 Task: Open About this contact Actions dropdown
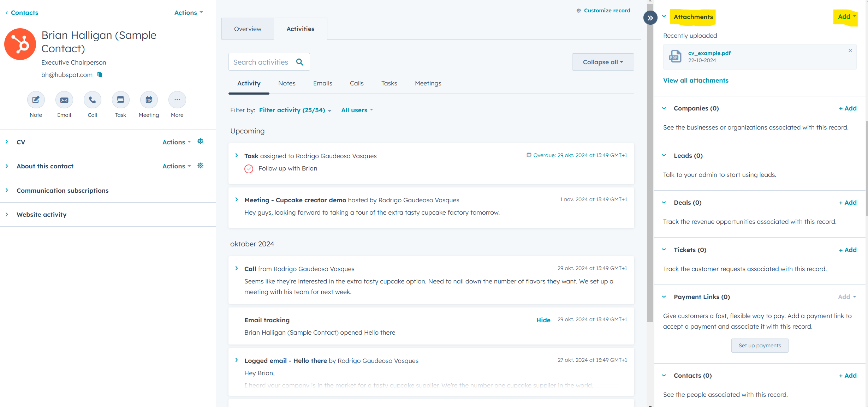[177, 166]
